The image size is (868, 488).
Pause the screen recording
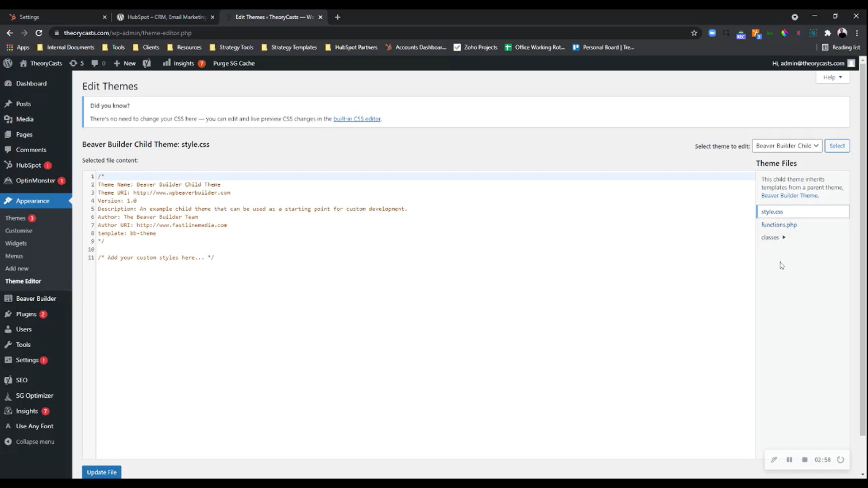click(x=789, y=460)
